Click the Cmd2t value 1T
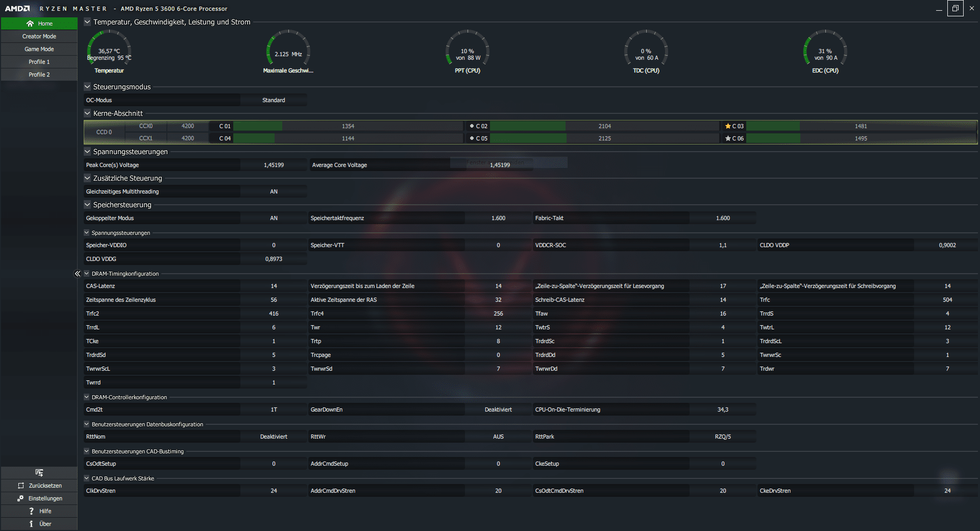This screenshot has height=531, width=980. [x=274, y=409]
